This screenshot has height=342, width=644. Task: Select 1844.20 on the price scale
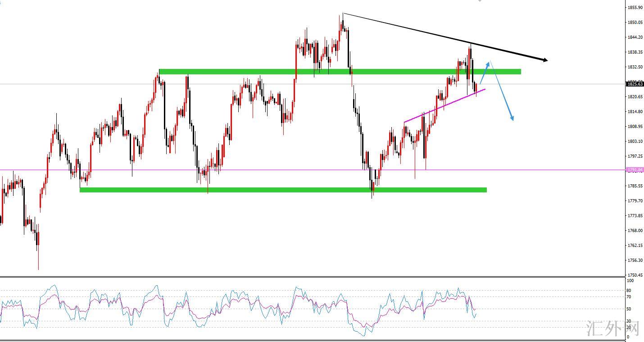coord(635,37)
